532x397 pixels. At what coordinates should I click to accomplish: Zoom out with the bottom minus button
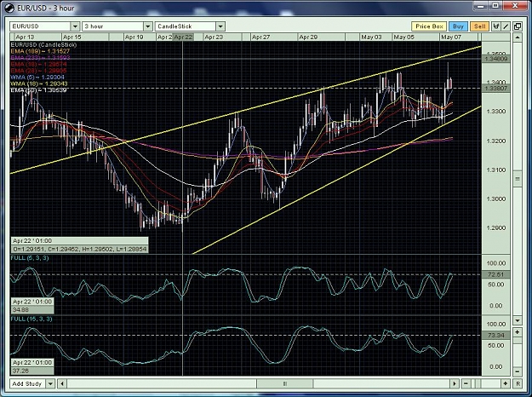pos(466,383)
